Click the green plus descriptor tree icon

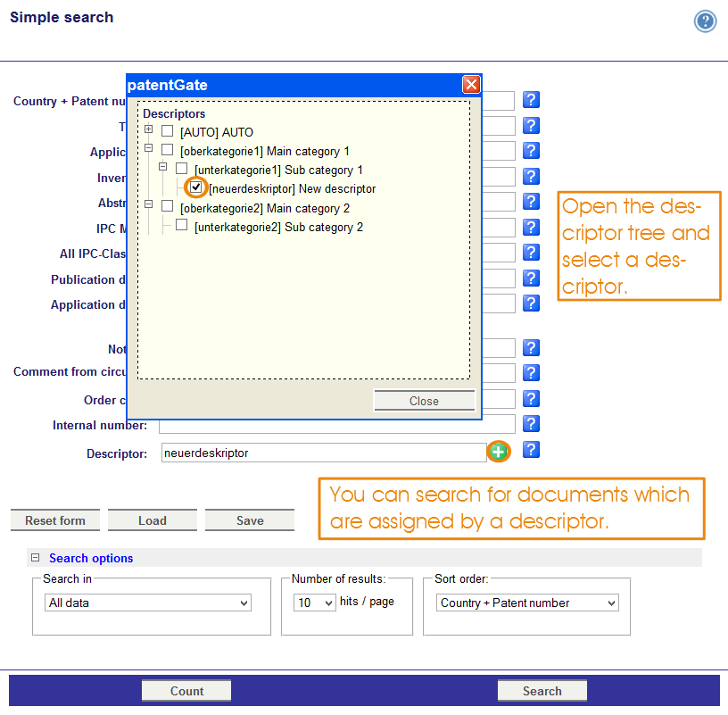point(498,453)
